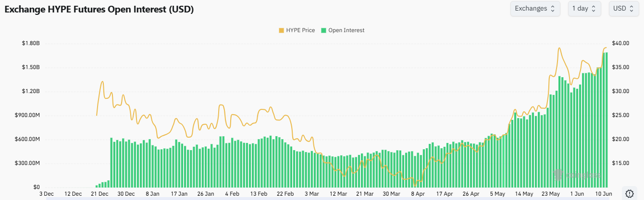Click the $900.00M left axis label
This screenshot has height=200, width=644.
tap(28, 115)
